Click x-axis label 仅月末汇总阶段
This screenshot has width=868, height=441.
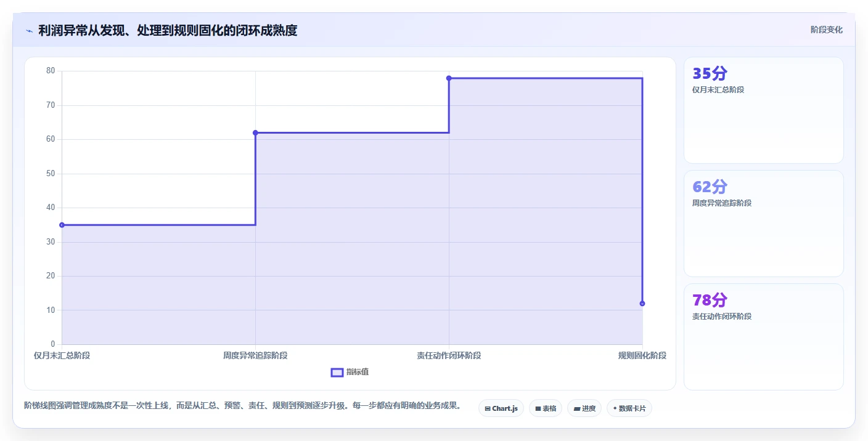click(62, 355)
